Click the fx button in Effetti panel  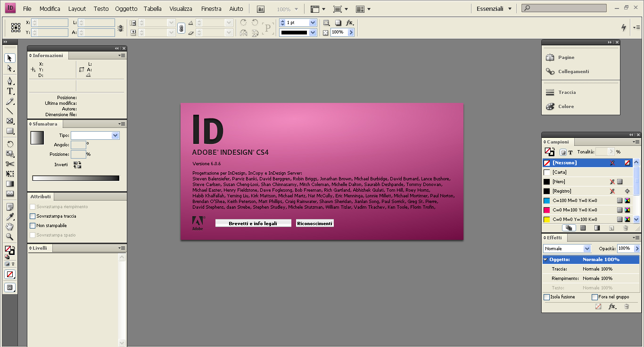click(x=612, y=306)
